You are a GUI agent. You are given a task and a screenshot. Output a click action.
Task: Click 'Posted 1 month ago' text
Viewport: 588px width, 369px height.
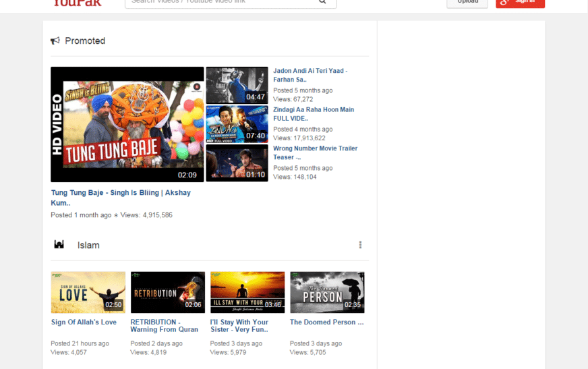point(81,215)
